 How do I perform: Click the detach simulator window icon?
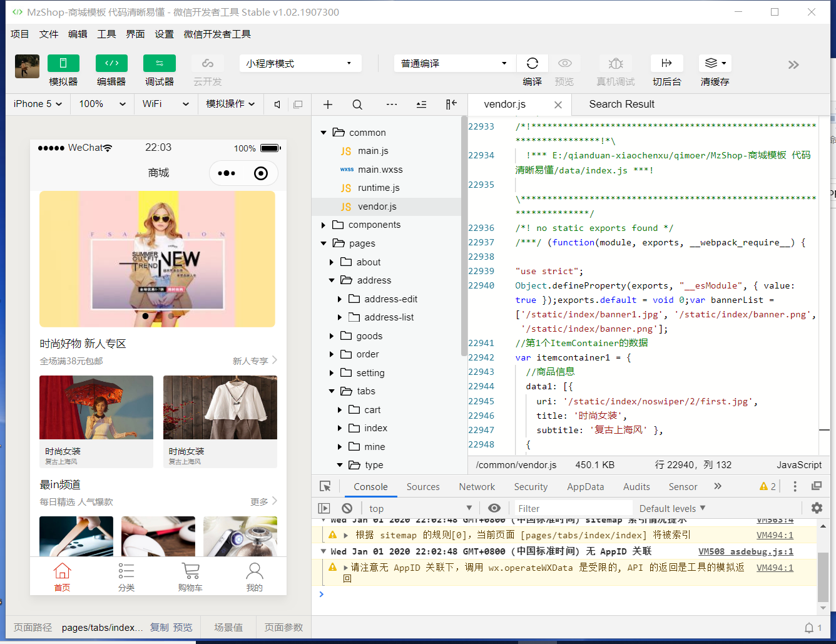[x=298, y=105]
